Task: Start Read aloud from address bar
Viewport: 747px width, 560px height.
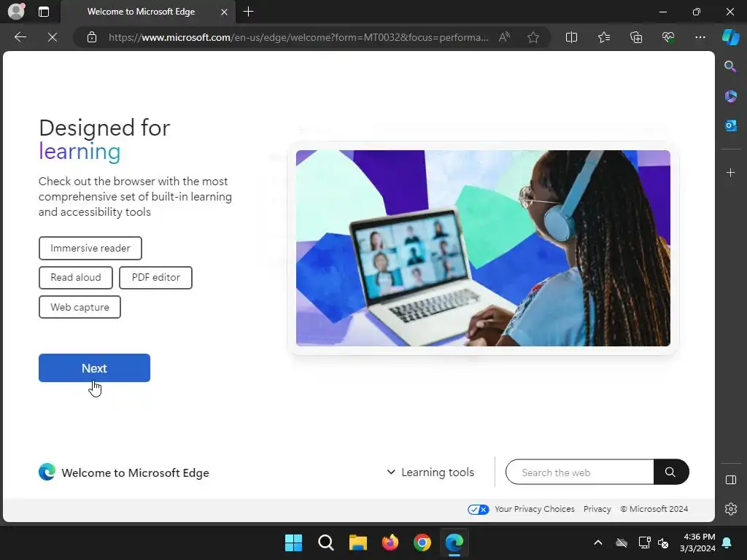Action: pyautogui.click(x=504, y=37)
